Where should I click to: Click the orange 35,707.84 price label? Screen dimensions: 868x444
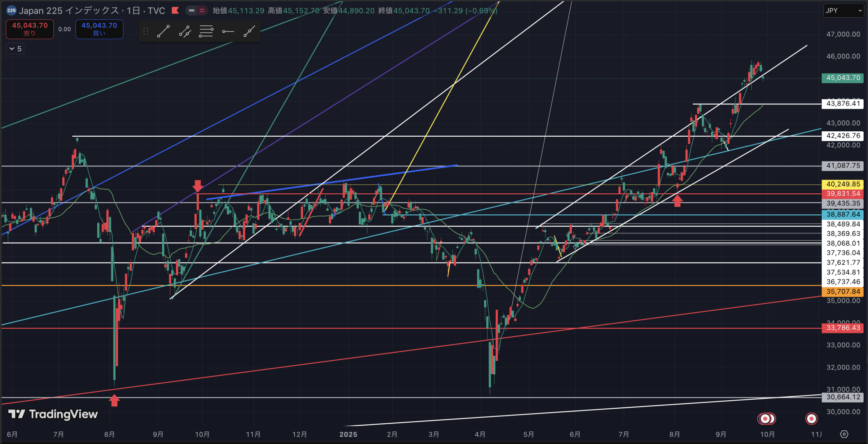pos(843,291)
